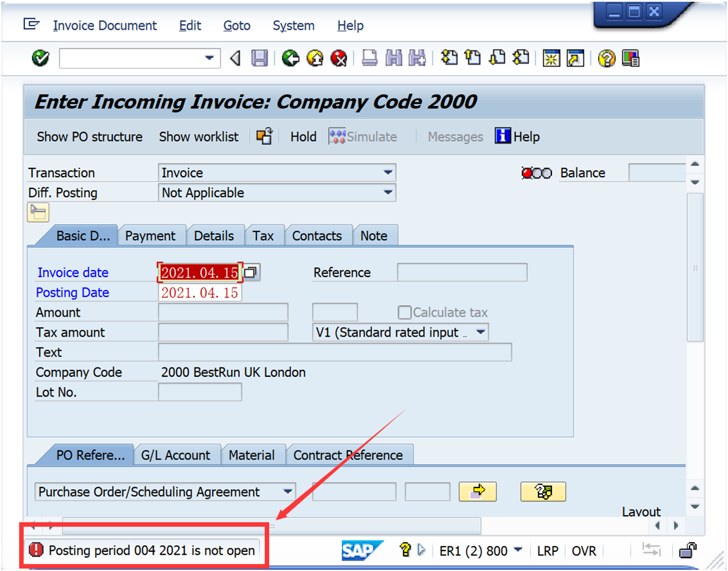This screenshot has width=728, height=571.
Task: Switch to the Details tab
Action: (214, 236)
